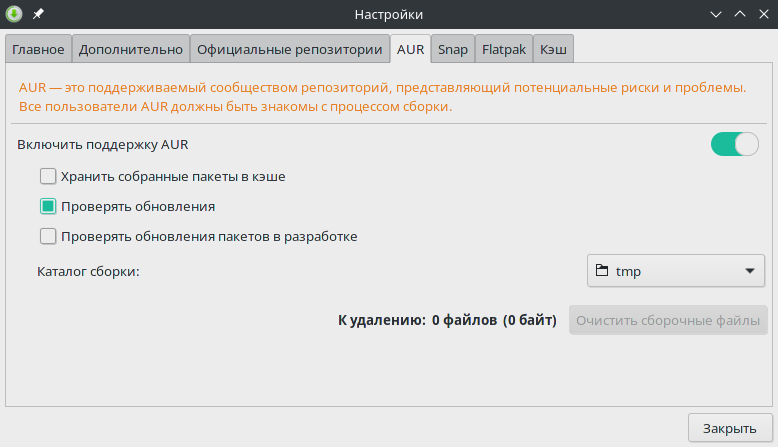Image resolution: width=778 pixels, height=447 pixels.
Task: Click the folder icon in build directory selector
Action: pos(602,270)
